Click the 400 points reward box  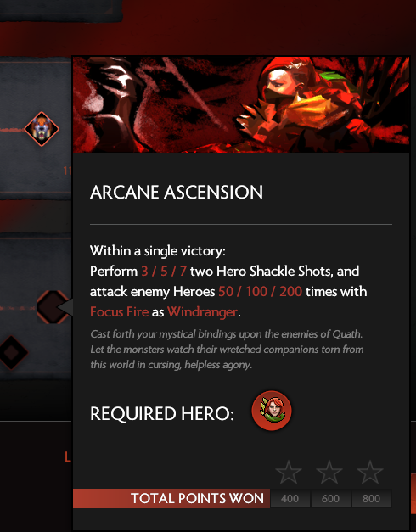point(290,498)
